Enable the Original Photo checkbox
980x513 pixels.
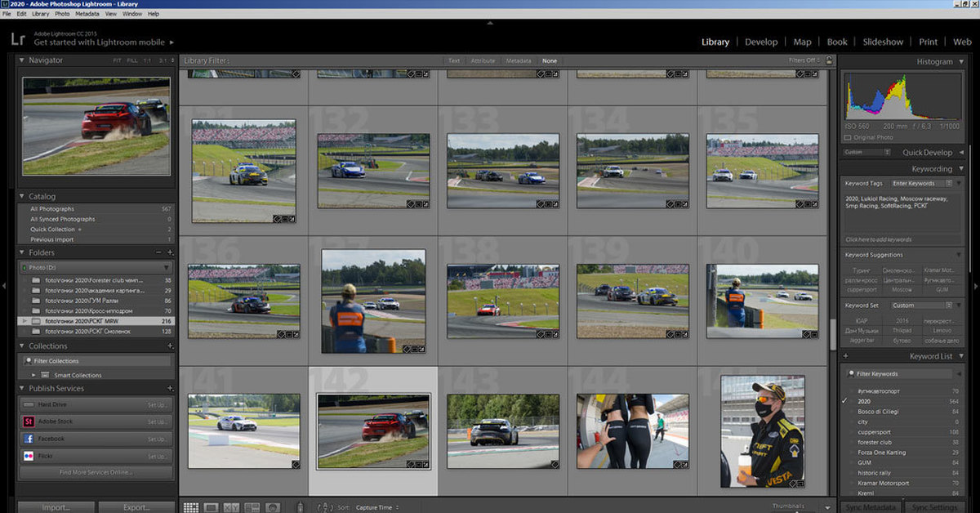[847, 137]
